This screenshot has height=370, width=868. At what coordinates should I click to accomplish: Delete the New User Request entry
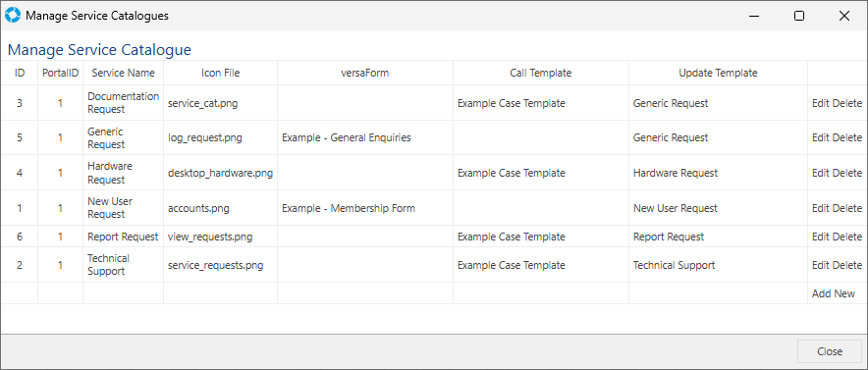click(x=847, y=208)
